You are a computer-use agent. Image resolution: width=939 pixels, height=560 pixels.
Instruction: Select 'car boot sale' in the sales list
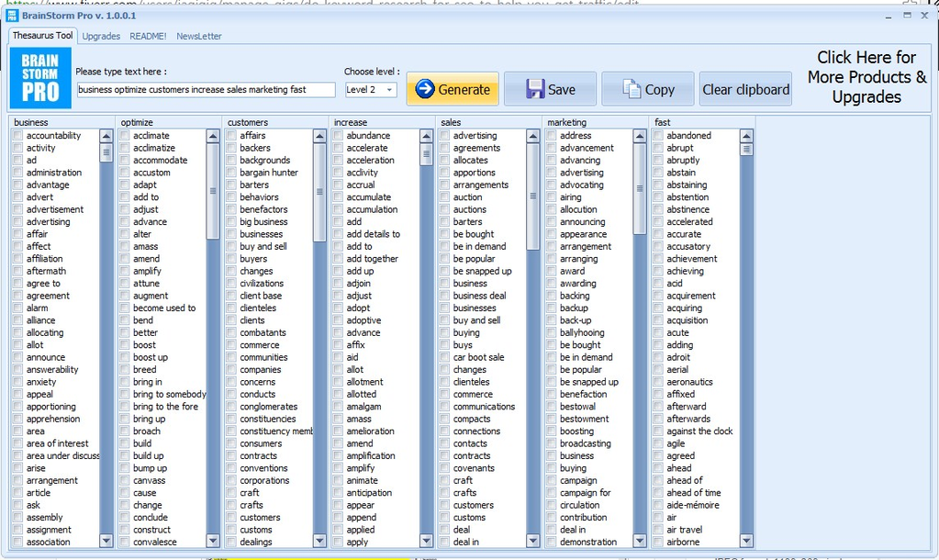(478, 357)
